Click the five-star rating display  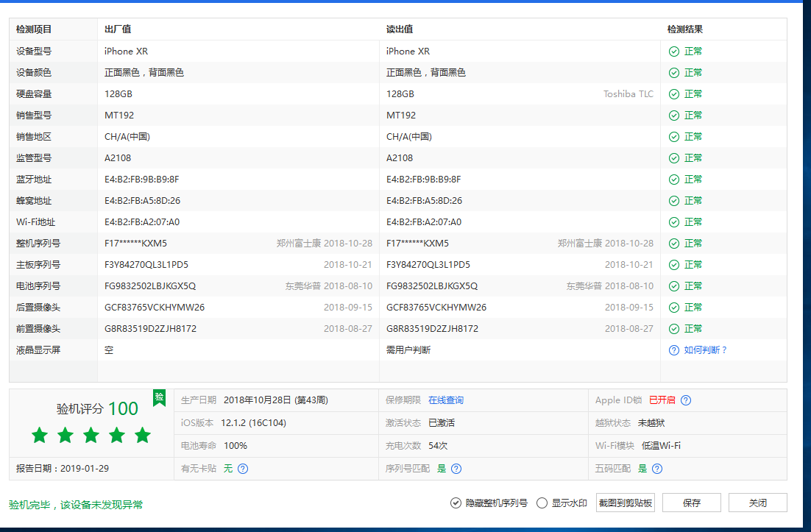[x=91, y=436]
